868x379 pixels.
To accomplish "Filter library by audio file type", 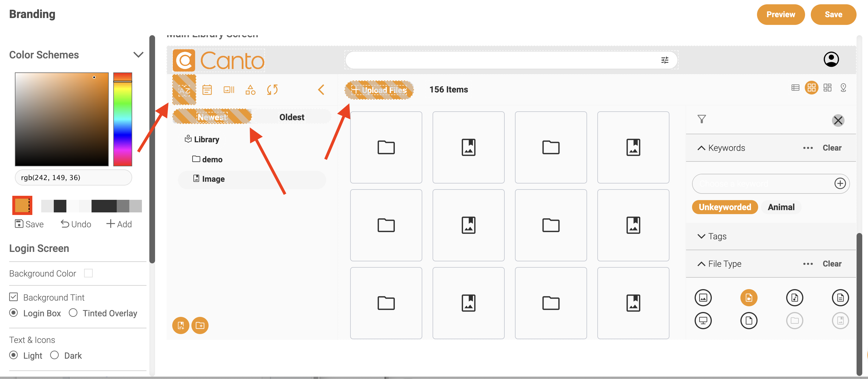I will tap(795, 297).
